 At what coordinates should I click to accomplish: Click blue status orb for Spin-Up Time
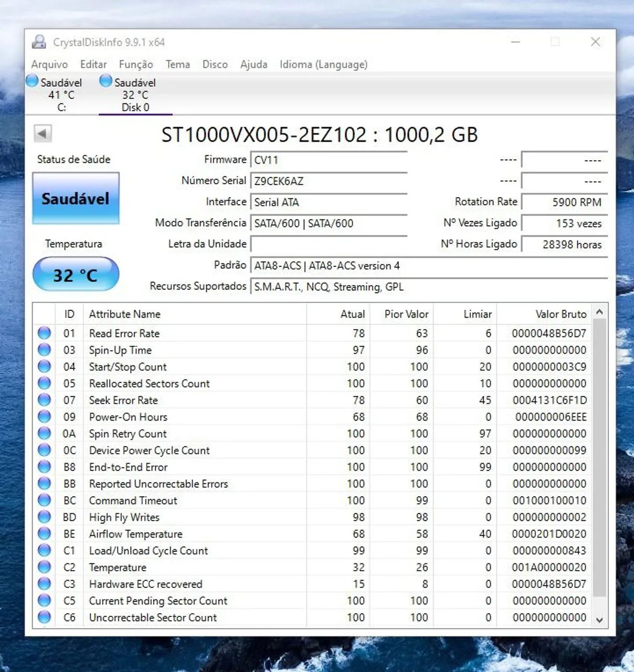click(44, 350)
